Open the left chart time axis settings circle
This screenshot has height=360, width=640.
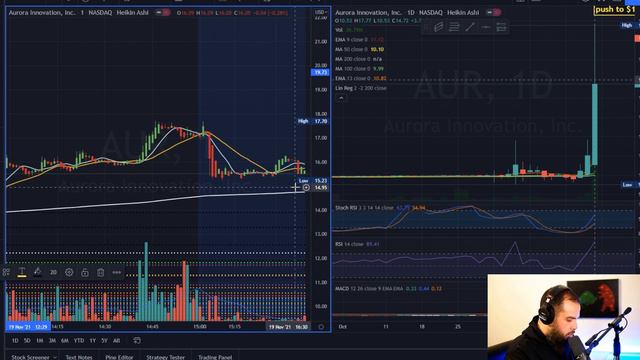[x=321, y=327]
